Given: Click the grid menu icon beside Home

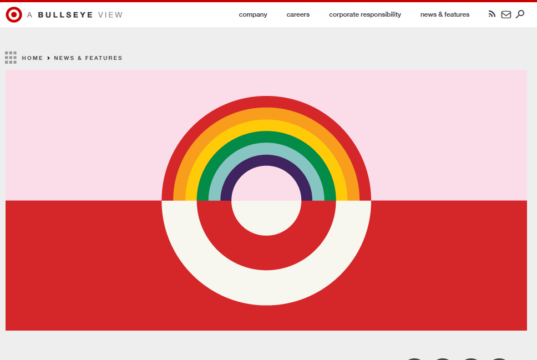Looking at the screenshot, I should pos(11,58).
